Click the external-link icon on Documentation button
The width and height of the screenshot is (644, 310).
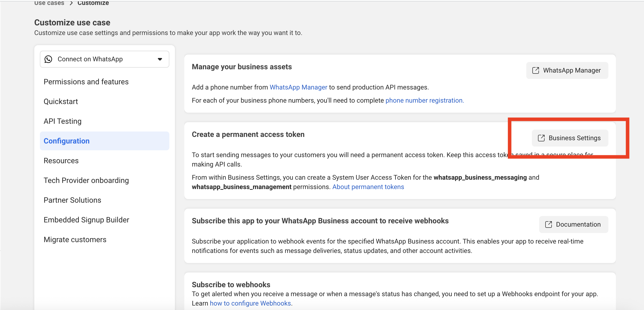pyautogui.click(x=548, y=225)
